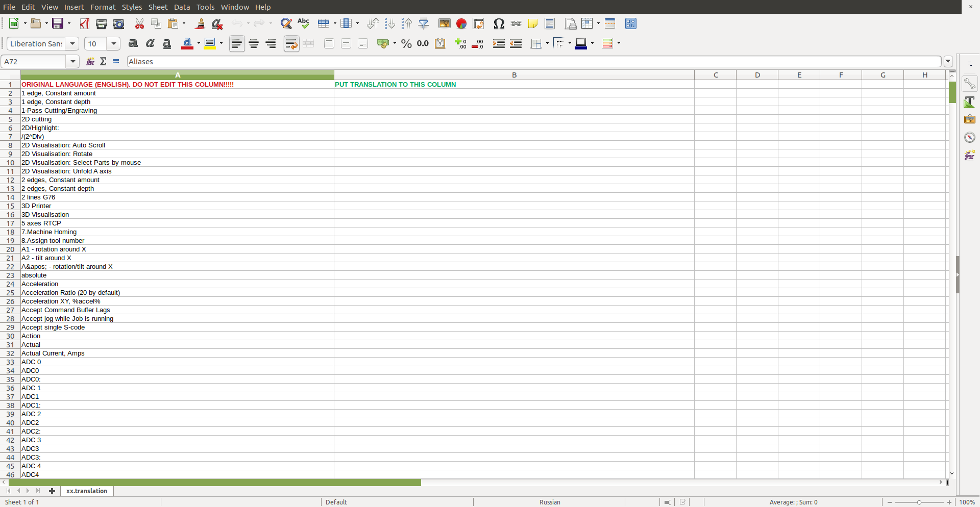Viewport: 980px width, 507px height.
Task: Open the font size dropdown
Action: coord(114,43)
